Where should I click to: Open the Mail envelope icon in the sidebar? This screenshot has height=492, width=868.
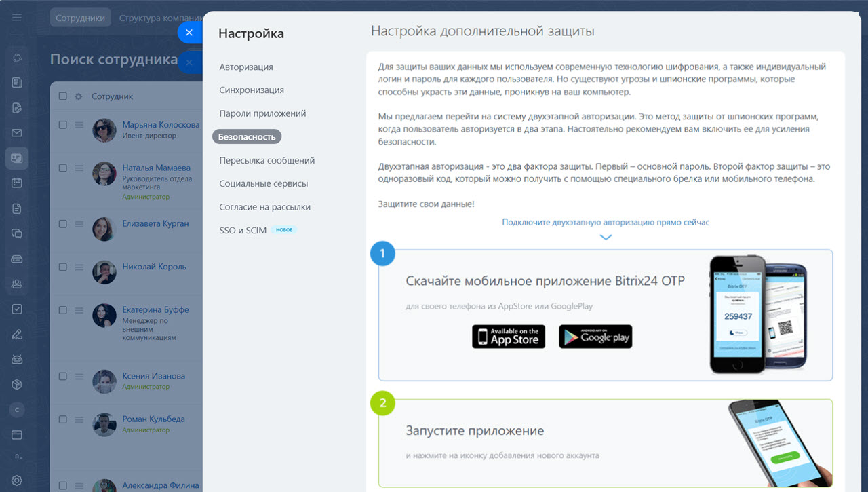pyautogui.click(x=16, y=132)
